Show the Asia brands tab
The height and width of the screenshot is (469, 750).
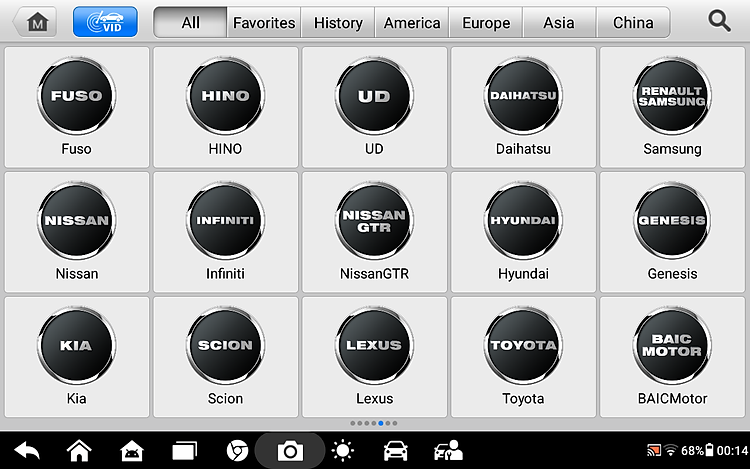pos(559,22)
